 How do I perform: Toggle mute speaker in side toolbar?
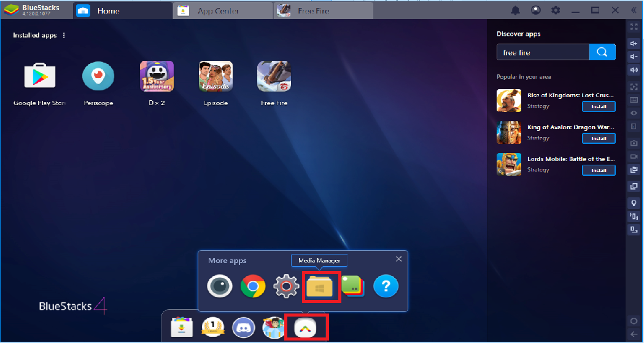click(x=634, y=70)
